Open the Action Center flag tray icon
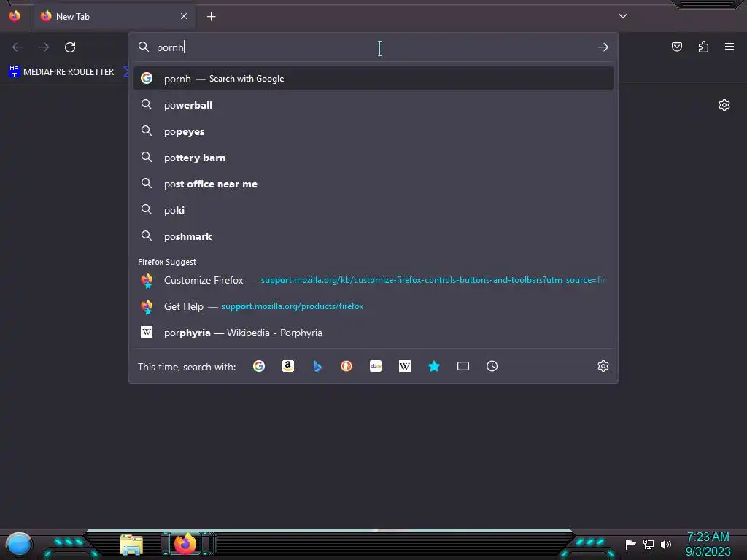The height and width of the screenshot is (560, 747). 630,544
